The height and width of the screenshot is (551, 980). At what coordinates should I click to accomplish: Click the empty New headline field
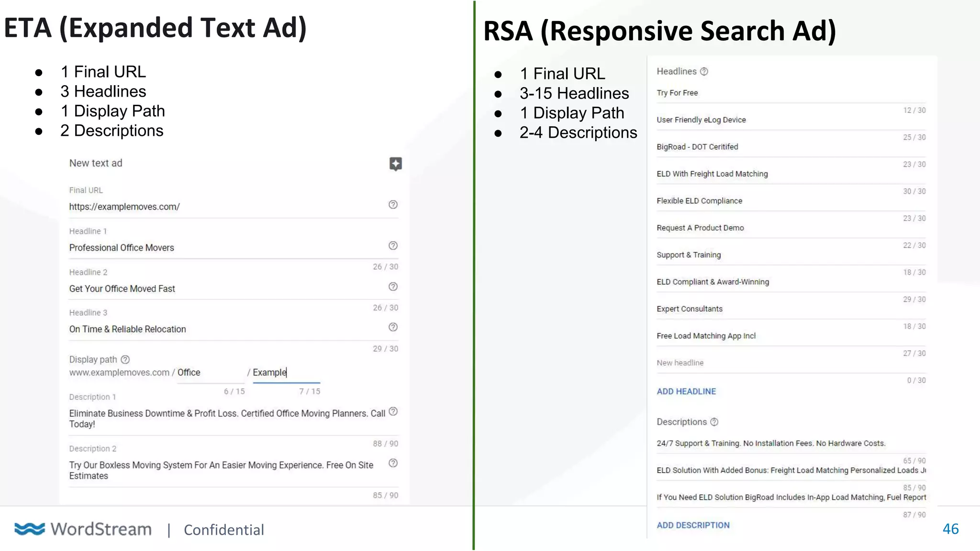point(791,363)
